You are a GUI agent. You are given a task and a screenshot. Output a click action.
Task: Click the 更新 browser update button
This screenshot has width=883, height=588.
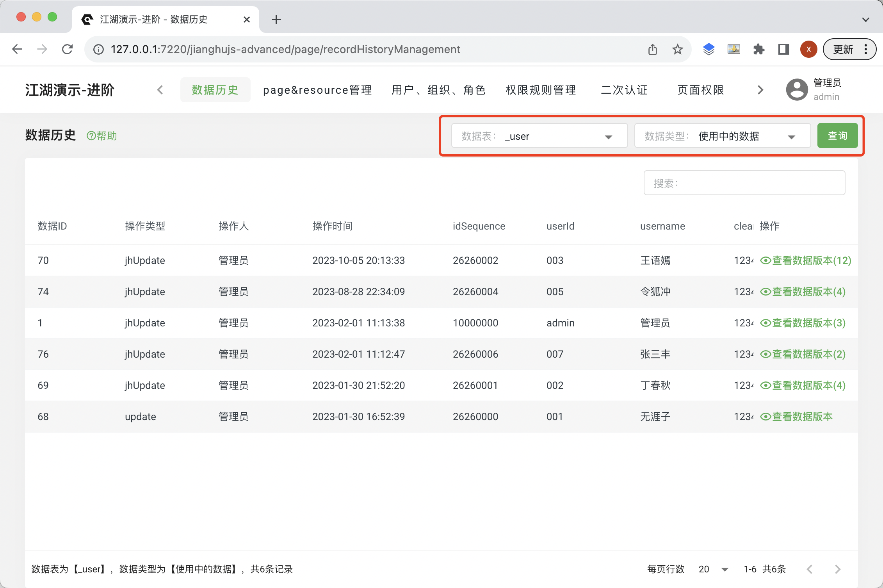click(x=844, y=49)
